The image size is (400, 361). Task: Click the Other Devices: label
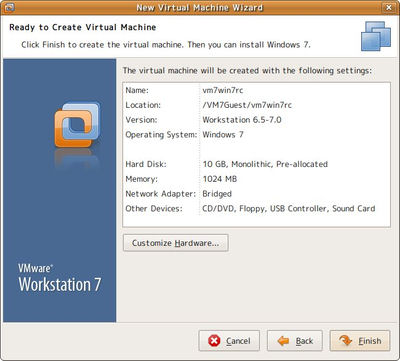[154, 208]
